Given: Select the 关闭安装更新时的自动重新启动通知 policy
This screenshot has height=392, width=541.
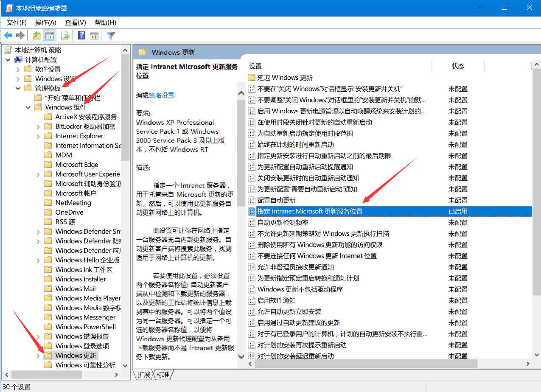Looking at the screenshot, I should click(308, 178).
